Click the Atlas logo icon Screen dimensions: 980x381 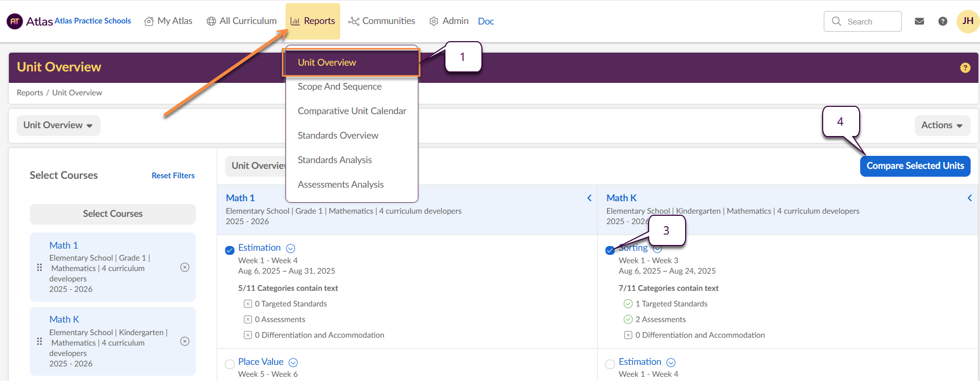(x=15, y=21)
